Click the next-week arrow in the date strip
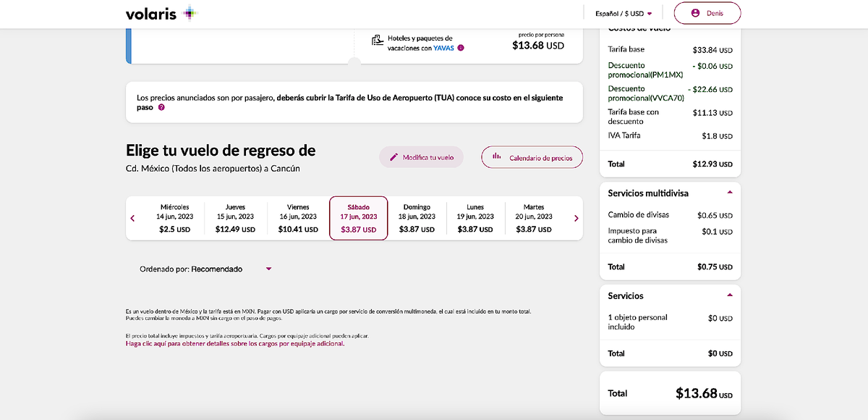 tap(576, 217)
